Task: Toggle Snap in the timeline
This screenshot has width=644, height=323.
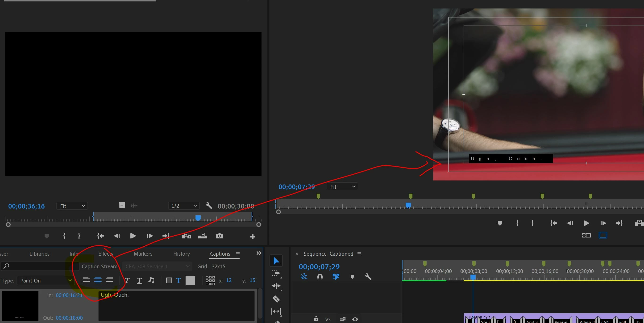Action: [x=320, y=277]
